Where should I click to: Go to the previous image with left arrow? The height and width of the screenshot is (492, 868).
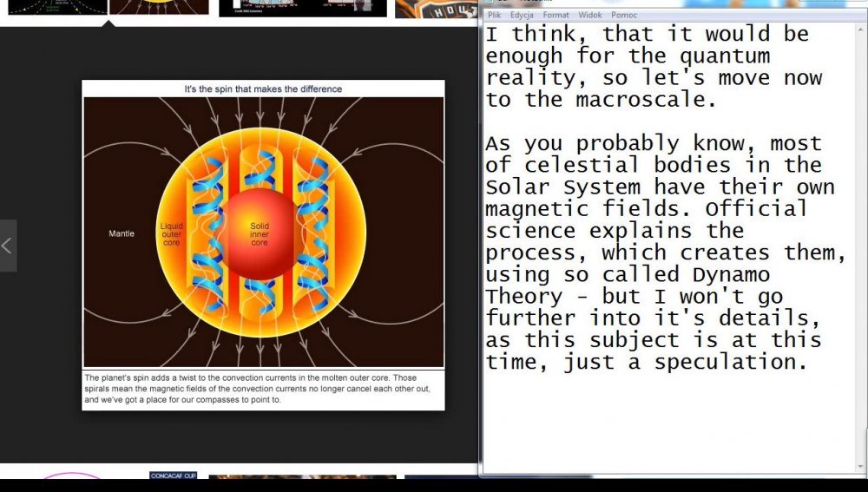pos(8,246)
